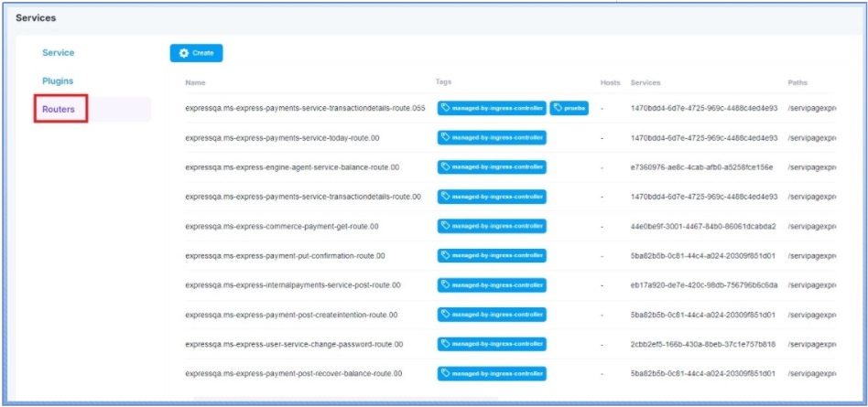Screen dimensions: 868x407
Task: Click the tag on commerce-payment-get-route row
Action: click(492, 226)
